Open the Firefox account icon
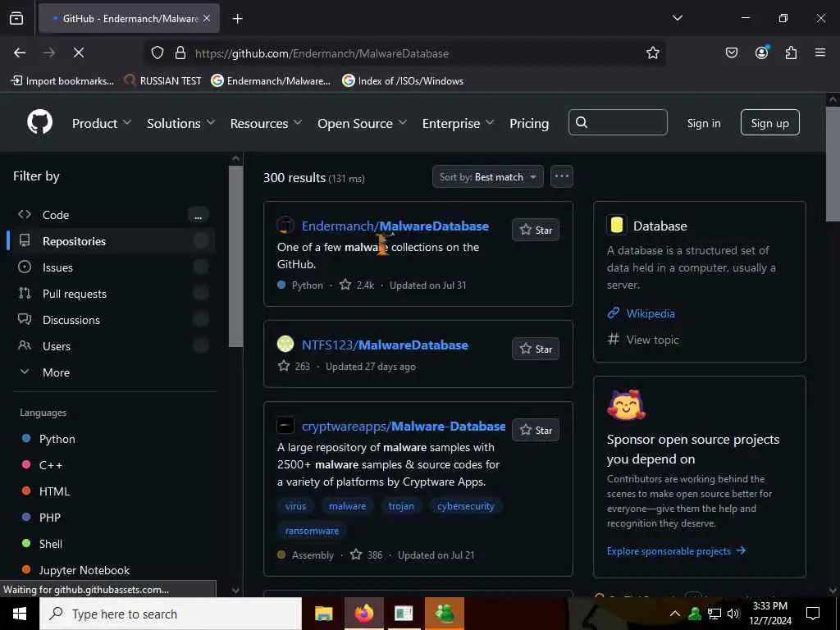Image resolution: width=840 pixels, height=630 pixels. coord(762,52)
